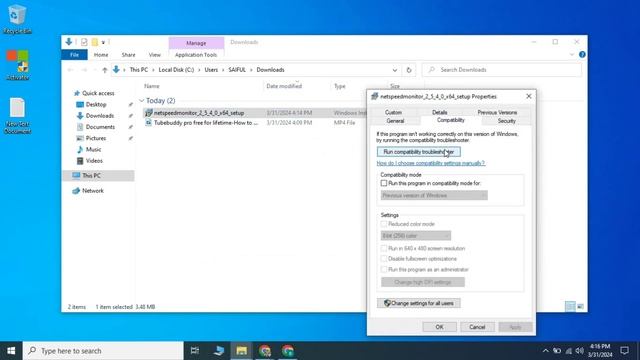Expand the ribbon chevron in Explorer
This screenshot has height=360, width=640.
click(571, 55)
